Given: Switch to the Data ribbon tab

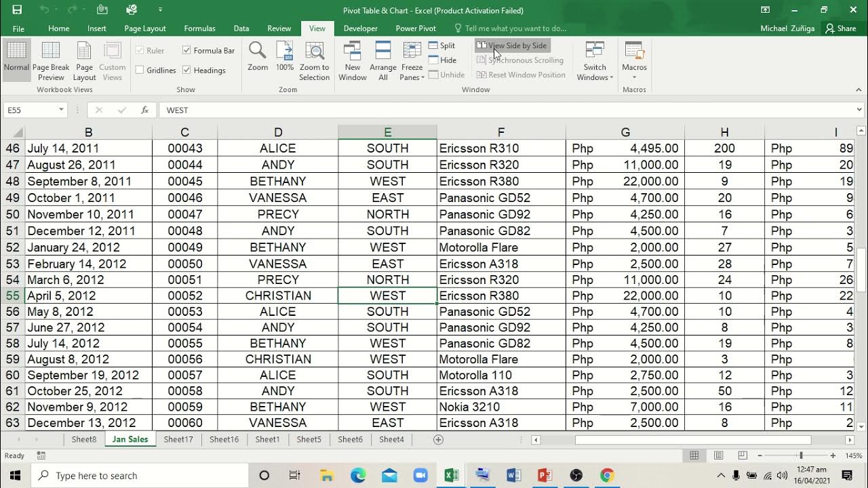Looking at the screenshot, I should (x=241, y=28).
